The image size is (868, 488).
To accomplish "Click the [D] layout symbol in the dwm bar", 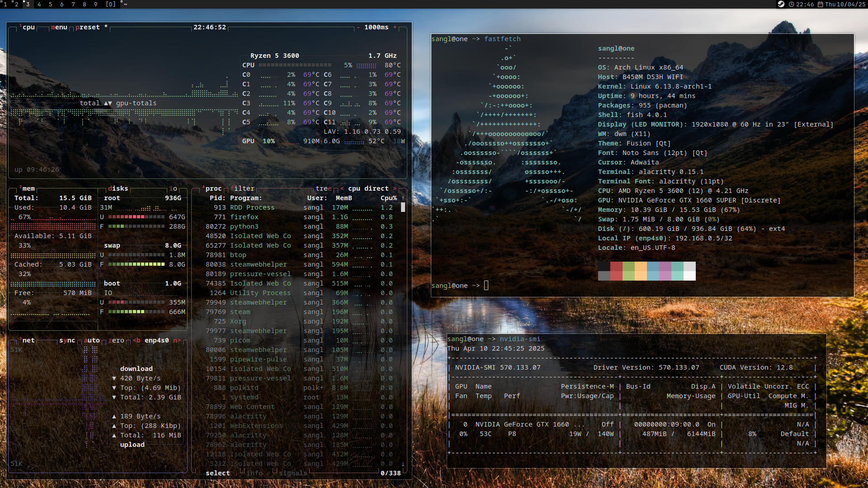I will pos(110,4).
